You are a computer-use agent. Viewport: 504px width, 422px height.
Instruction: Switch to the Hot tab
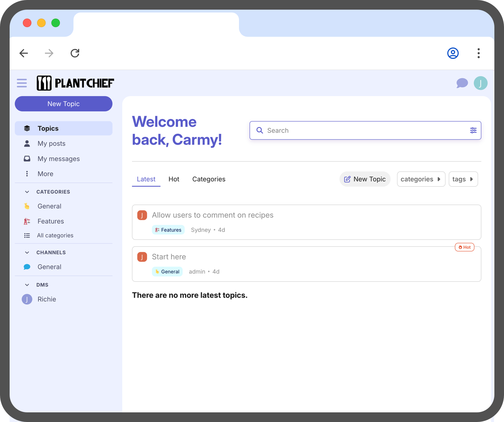(x=174, y=179)
